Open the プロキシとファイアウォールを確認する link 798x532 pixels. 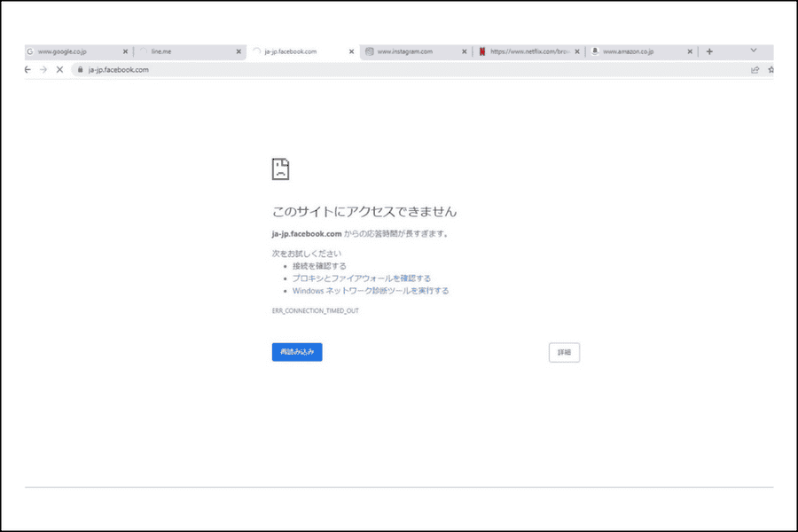pyautogui.click(x=362, y=278)
